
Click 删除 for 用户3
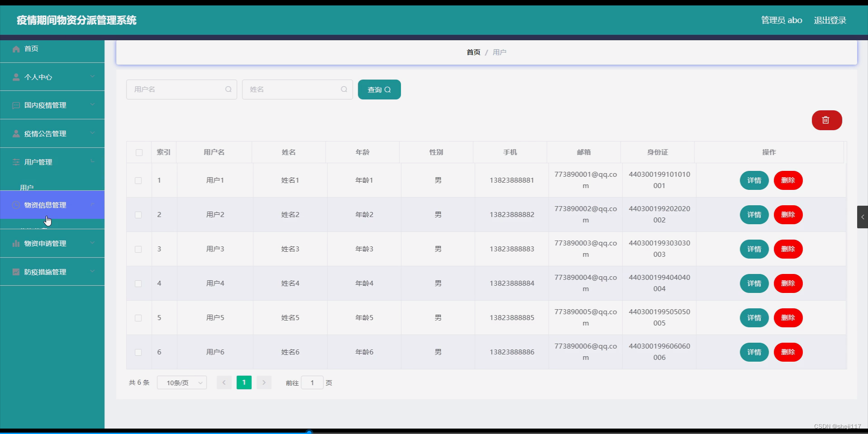click(788, 249)
